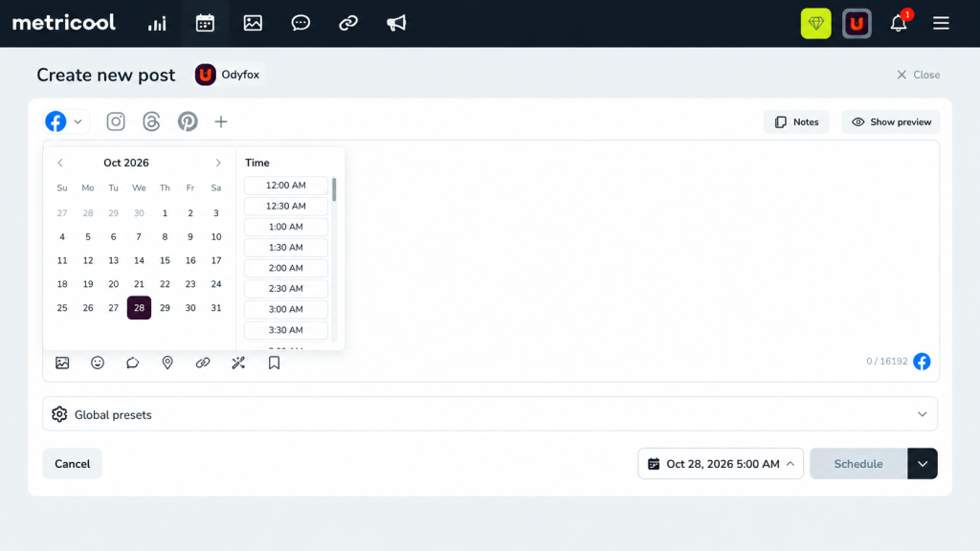Select October 4 in calendar

[62, 237]
